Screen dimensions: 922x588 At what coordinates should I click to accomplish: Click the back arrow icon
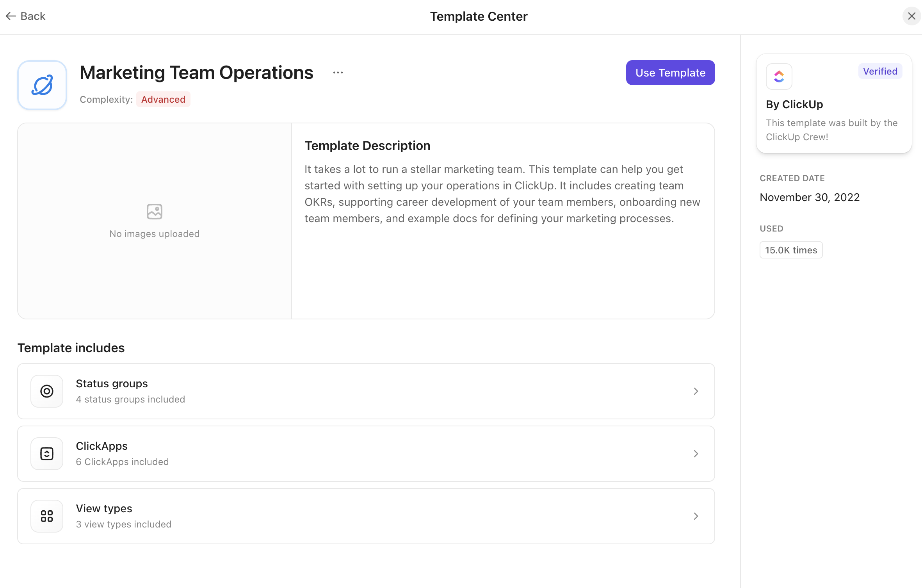click(x=11, y=16)
